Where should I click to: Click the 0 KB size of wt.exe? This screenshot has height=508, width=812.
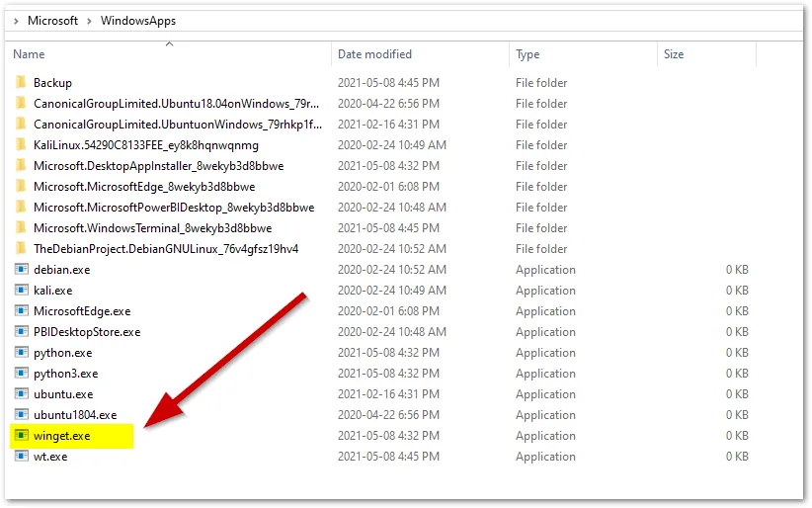(737, 457)
